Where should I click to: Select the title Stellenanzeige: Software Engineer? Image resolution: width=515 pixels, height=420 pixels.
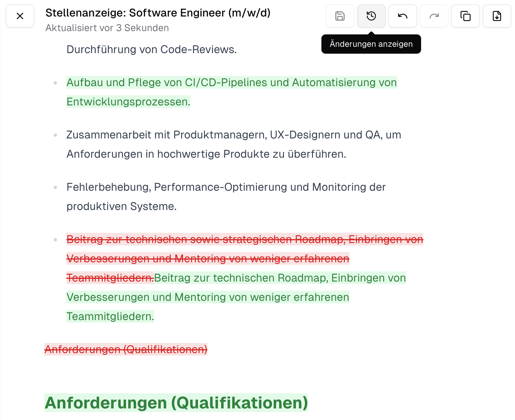tap(158, 12)
